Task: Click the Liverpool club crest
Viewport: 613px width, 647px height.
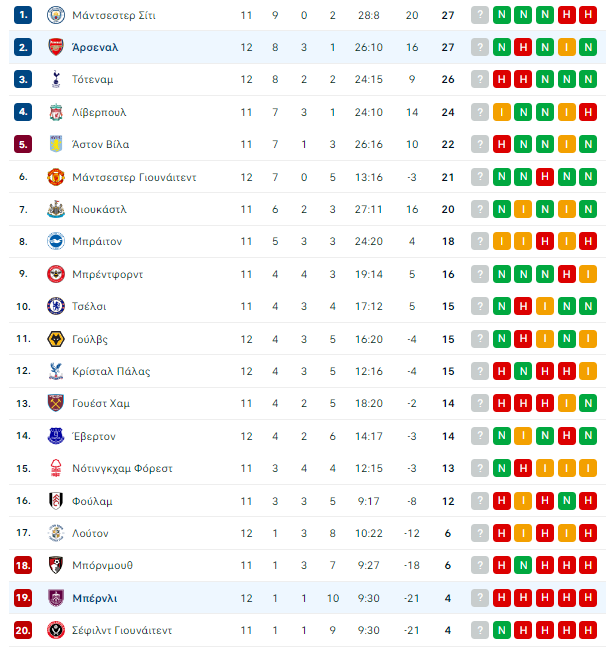Action: [x=56, y=112]
